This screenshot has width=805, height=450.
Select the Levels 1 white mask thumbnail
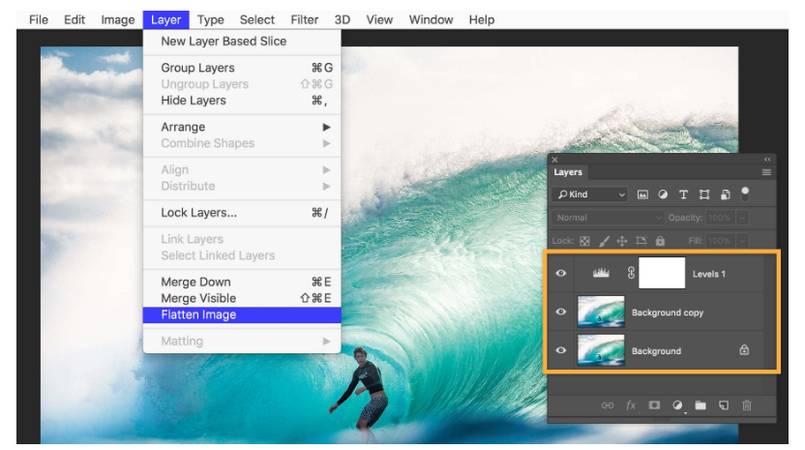tap(662, 273)
